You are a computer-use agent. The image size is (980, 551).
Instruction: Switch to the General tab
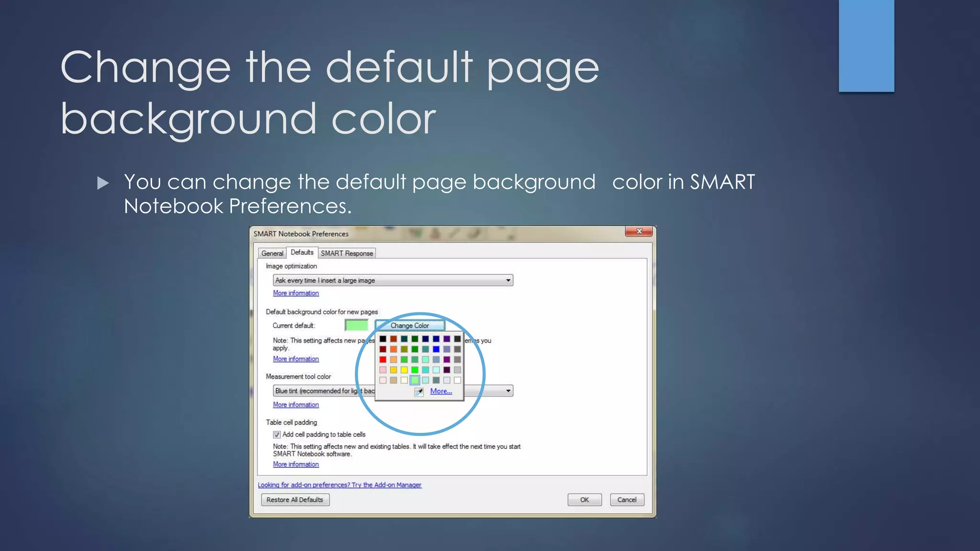click(272, 253)
